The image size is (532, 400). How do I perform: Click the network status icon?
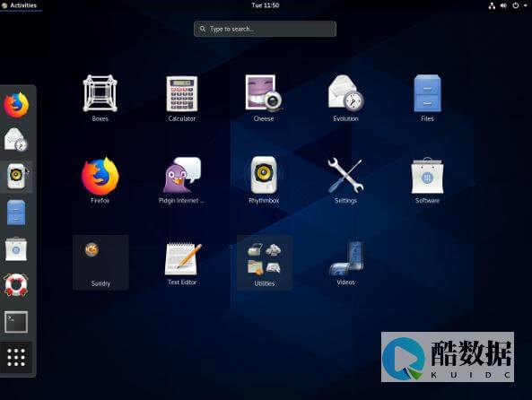[492, 5]
